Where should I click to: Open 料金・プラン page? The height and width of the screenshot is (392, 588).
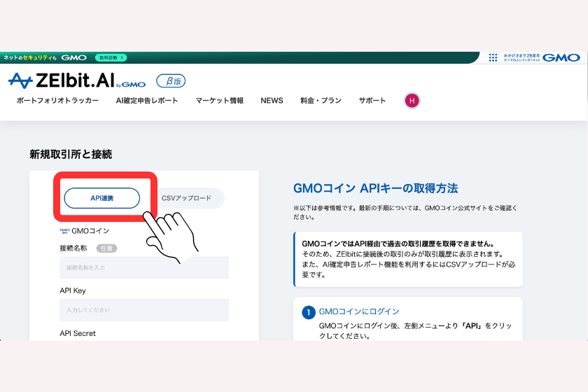pyautogui.click(x=321, y=101)
